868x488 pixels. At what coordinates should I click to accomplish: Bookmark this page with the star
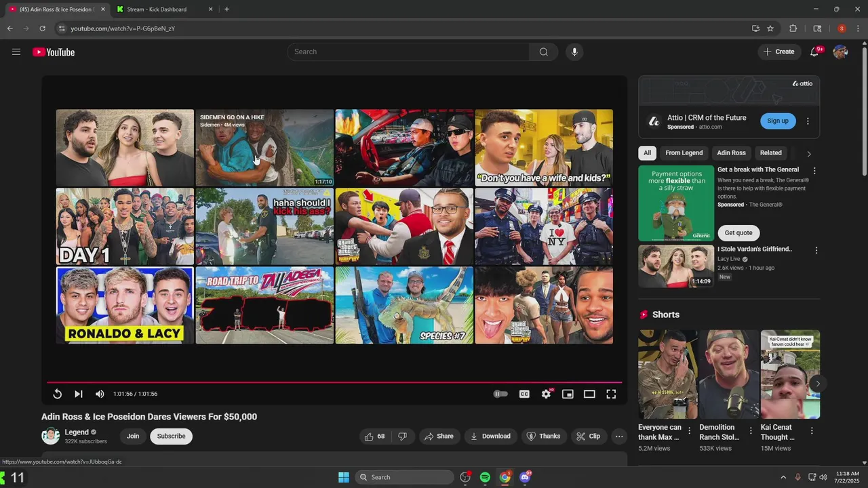coord(770,28)
